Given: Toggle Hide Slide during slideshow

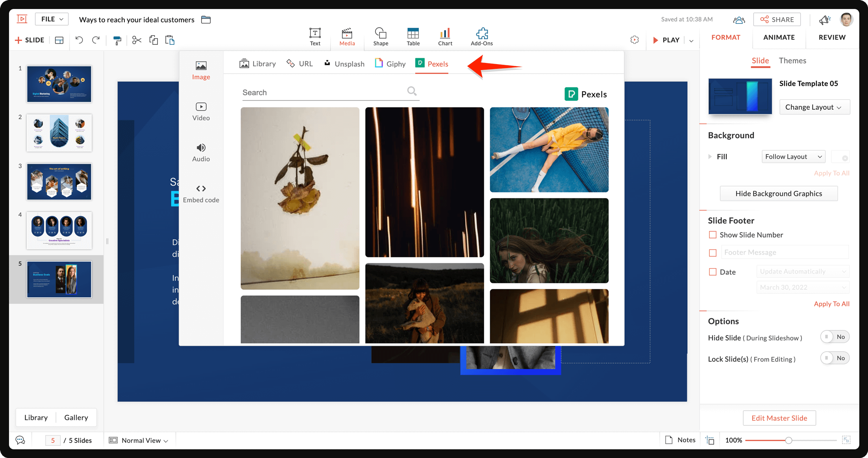Looking at the screenshot, I should tap(835, 337).
